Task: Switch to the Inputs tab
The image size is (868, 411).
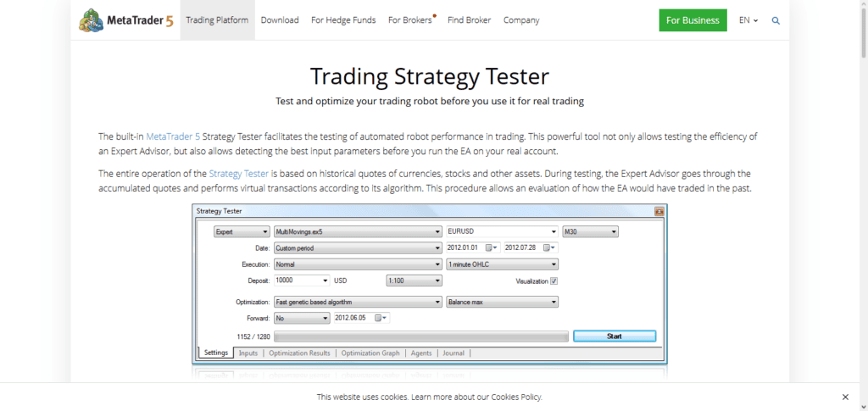Action: [248, 353]
